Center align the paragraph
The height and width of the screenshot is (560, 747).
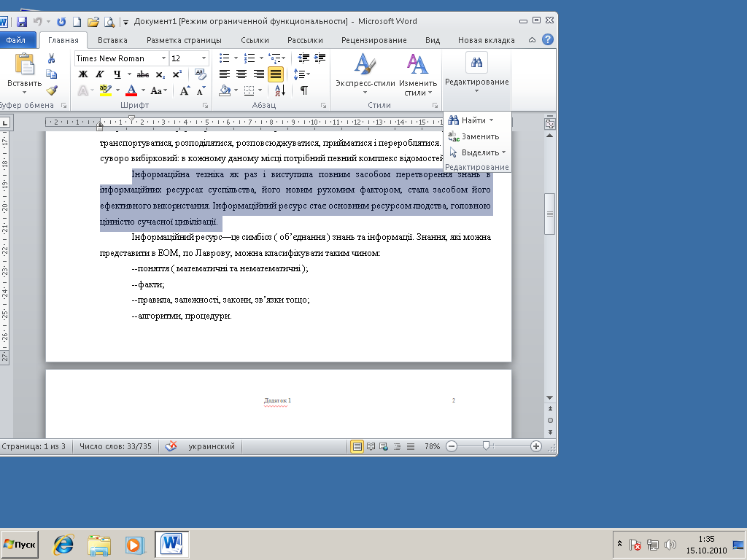click(241, 74)
